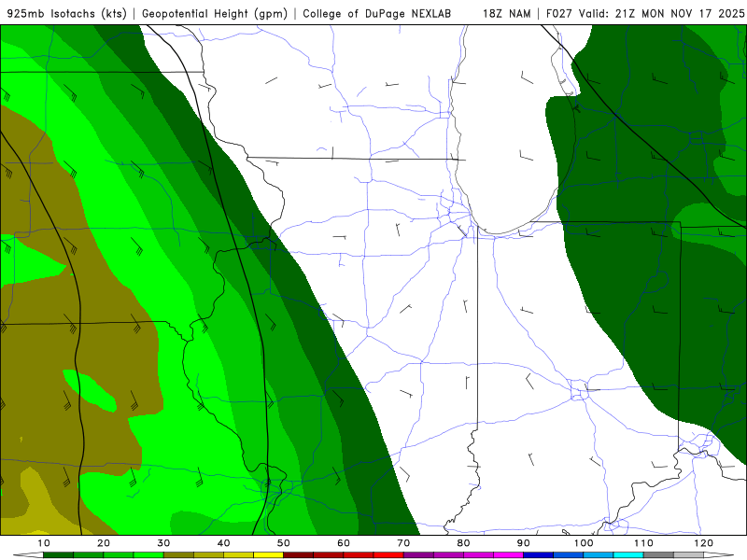
Task: Select the olive legend swatch after 30
Action: 178,555
